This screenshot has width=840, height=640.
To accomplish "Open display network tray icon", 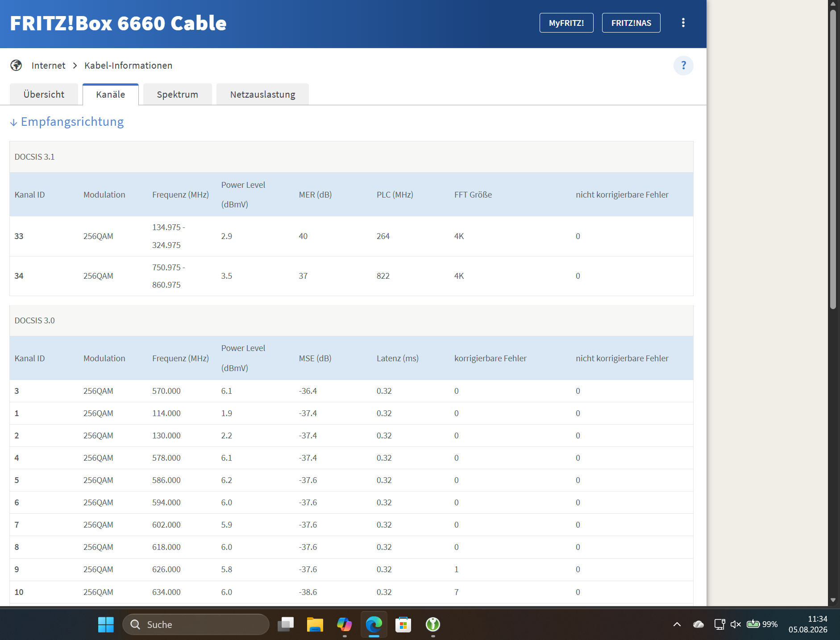I will pyautogui.click(x=719, y=624).
